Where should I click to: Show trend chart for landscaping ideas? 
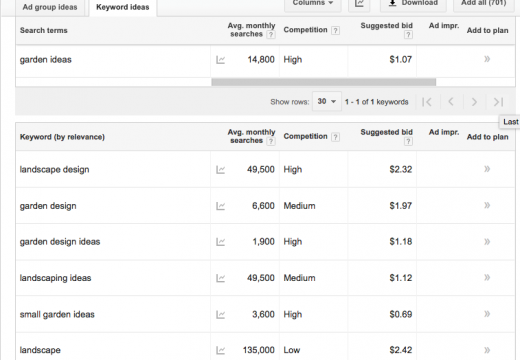220,278
